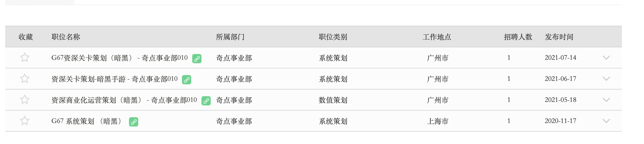
Task: Copy link icon for G67资深关卡策划（暗黑）
Action: point(197,59)
